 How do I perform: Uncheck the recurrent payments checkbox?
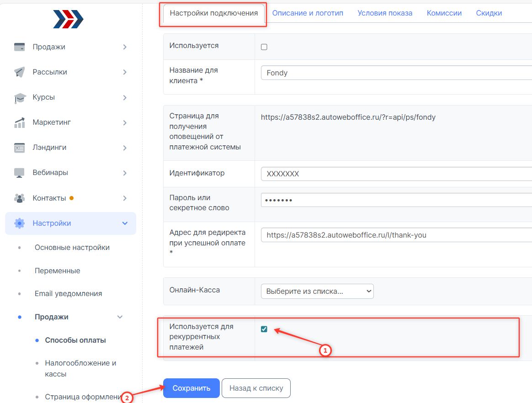click(264, 329)
